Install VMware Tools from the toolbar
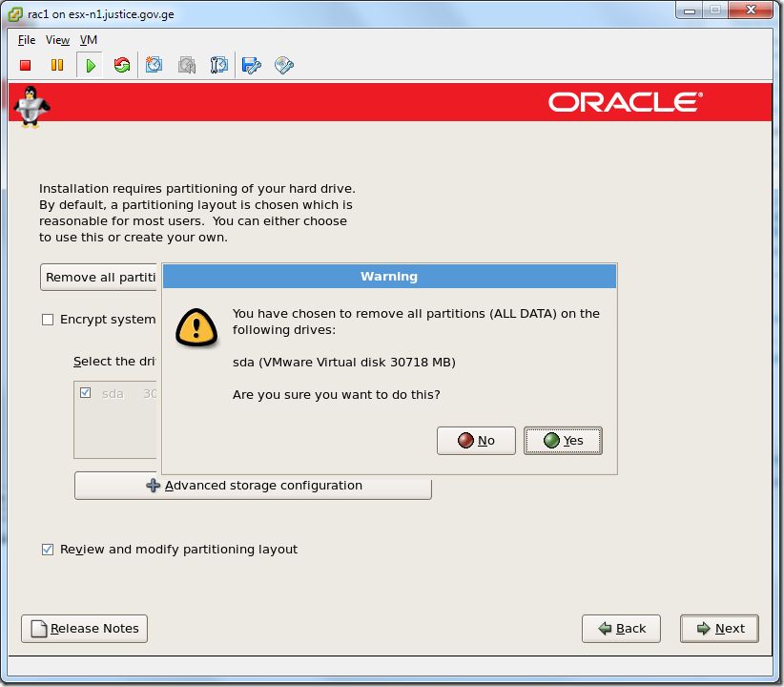The width and height of the screenshot is (784, 687). 283,65
